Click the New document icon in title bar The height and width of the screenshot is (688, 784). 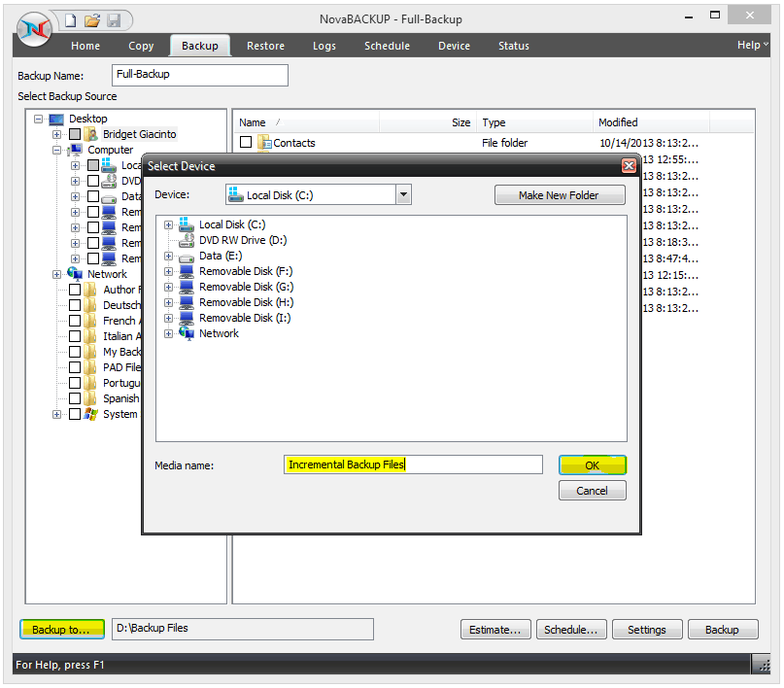(70, 19)
